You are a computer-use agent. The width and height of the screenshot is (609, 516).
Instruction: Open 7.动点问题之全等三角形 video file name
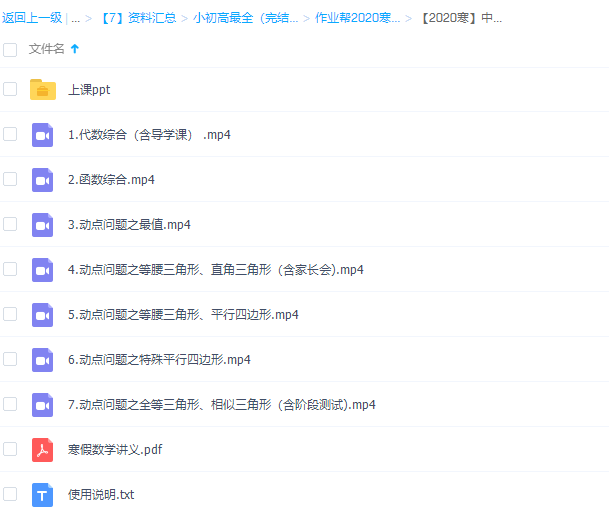(221, 405)
